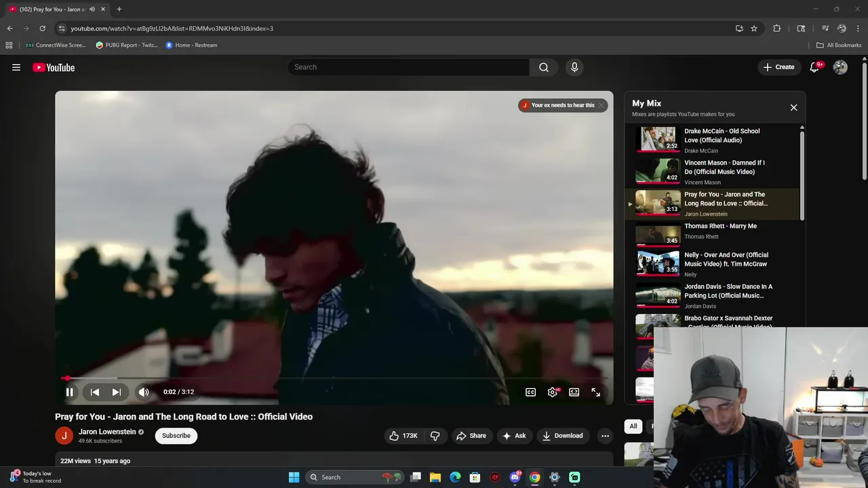Open the YouTube guide hamburger menu
The height and width of the screenshot is (488, 868).
click(16, 67)
